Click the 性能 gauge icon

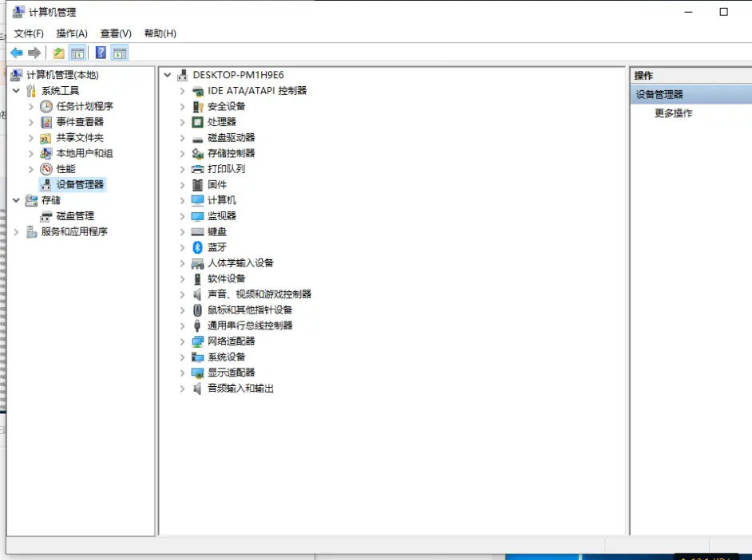pos(46,169)
